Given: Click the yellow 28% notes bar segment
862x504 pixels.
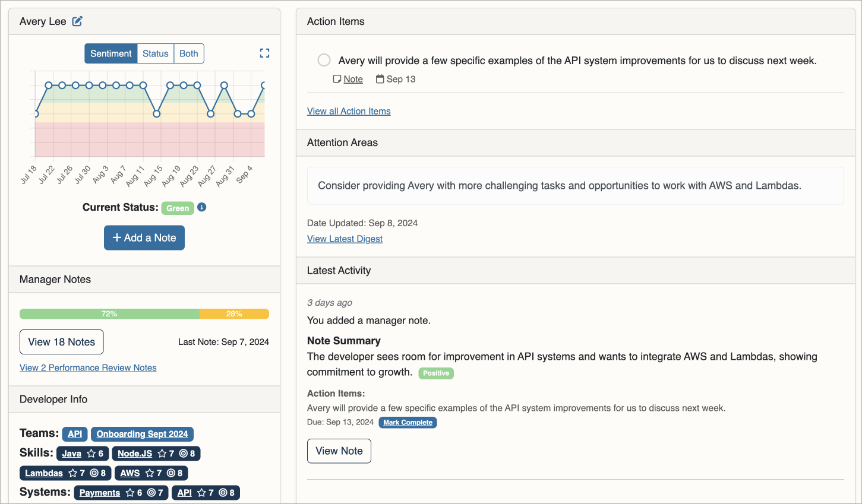Looking at the screenshot, I should [234, 314].
